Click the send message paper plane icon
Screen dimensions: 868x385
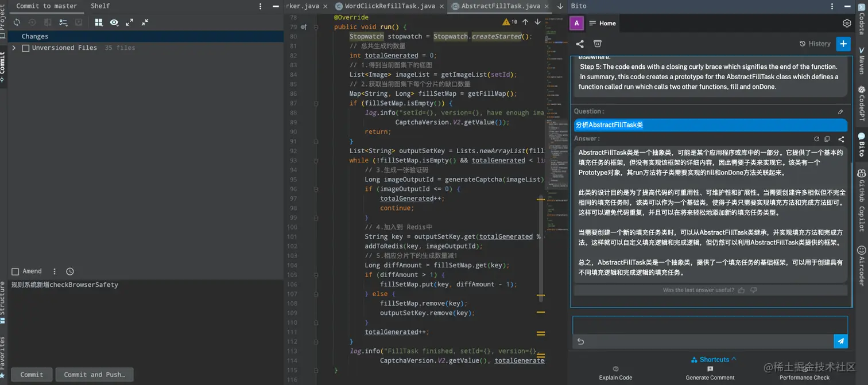pyautogui.click(x=840, y=341)
